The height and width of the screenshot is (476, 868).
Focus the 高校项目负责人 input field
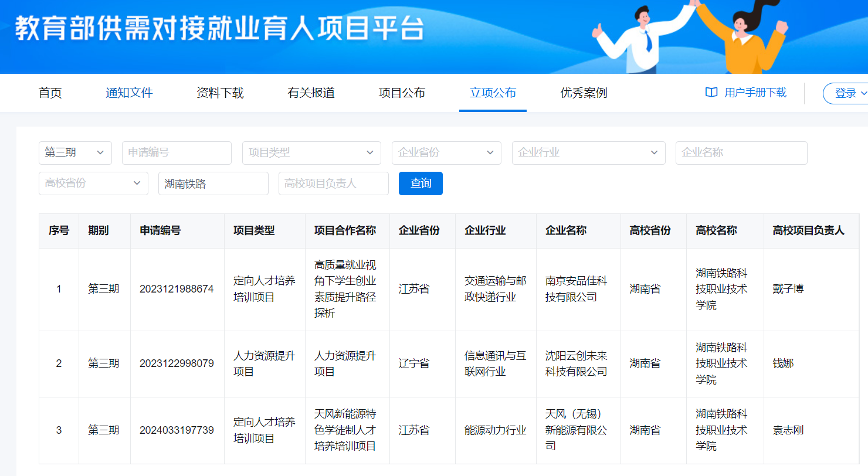334,183
